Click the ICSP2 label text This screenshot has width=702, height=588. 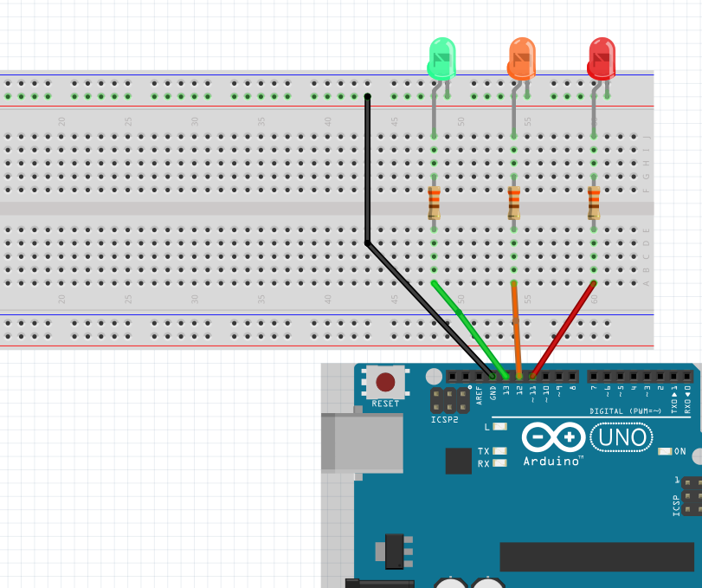444,420
